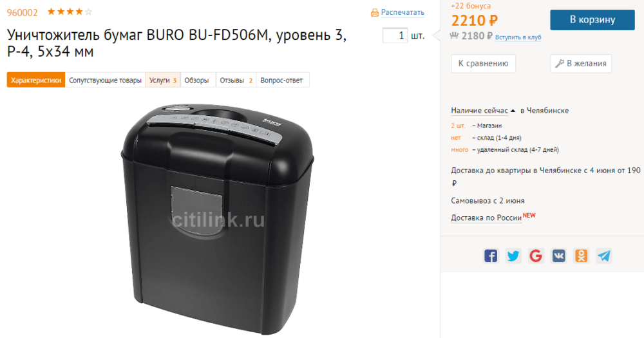644x338 pixels.
Task: Add shredder to cart with В корзину
Action: coord(592,20)
